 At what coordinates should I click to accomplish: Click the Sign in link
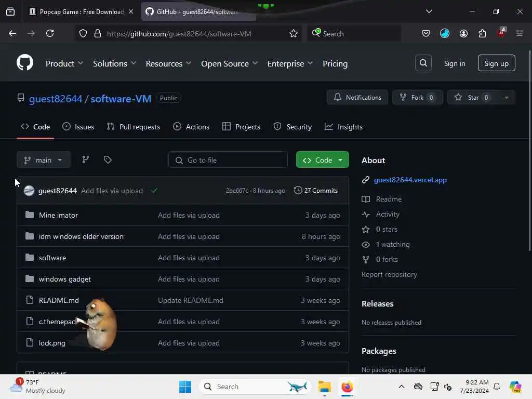pos(454,63)
